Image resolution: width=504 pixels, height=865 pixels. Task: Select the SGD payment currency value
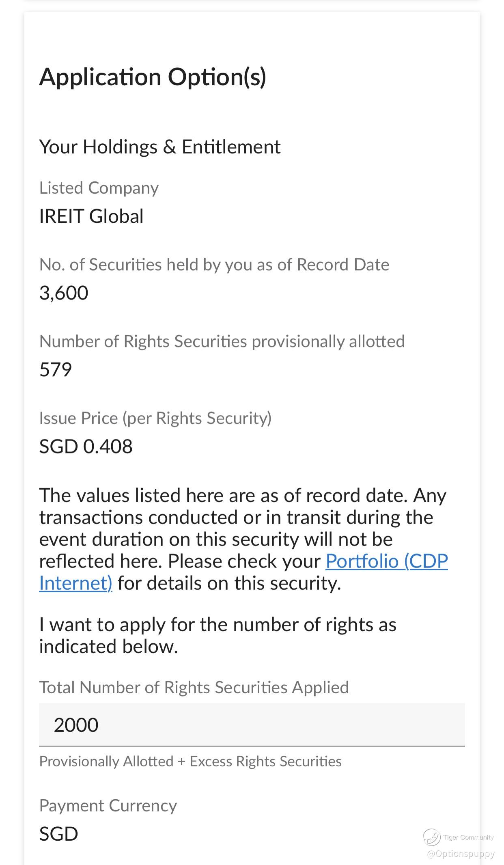pyautogui.click(x=58, y=834)
